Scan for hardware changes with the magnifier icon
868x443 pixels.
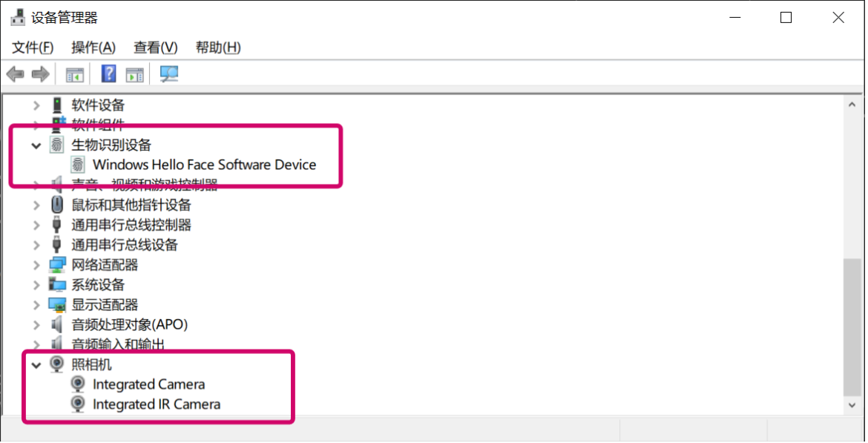coord(168,73)
